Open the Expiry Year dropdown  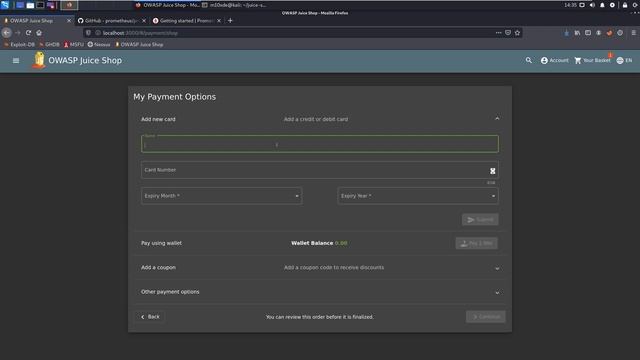pos(418,196)
